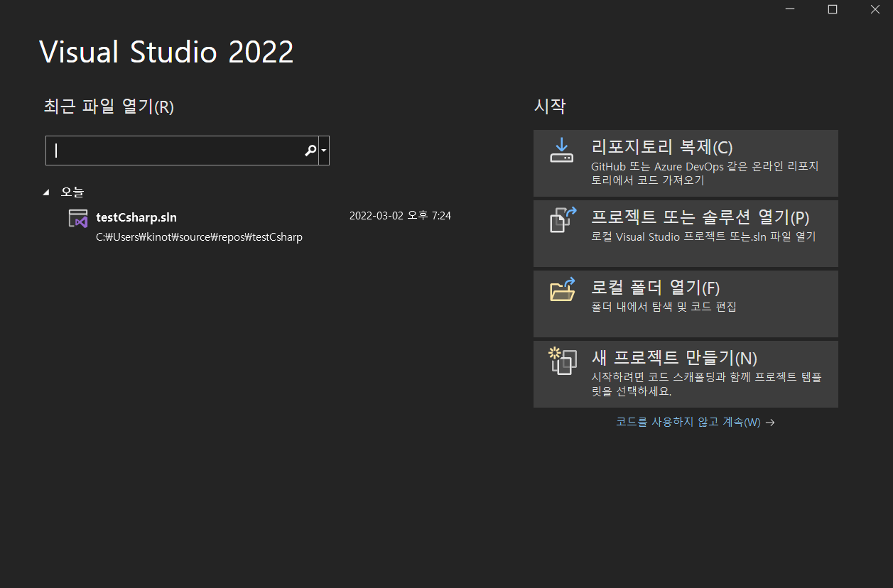Click the path C:\Users\kinot\source\repos\testCsharp
The height and width of the screenshot is (588, 893).
pyautogui.click(x=200, y=237)
